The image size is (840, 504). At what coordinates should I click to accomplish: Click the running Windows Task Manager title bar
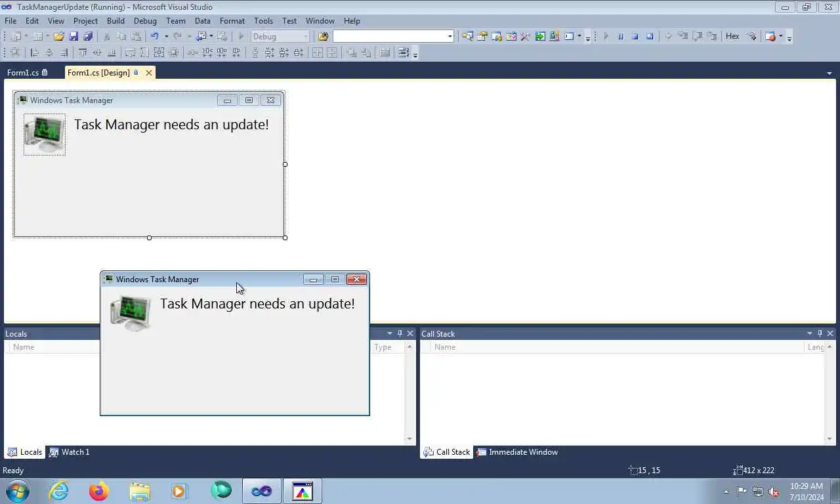[203, 280]
